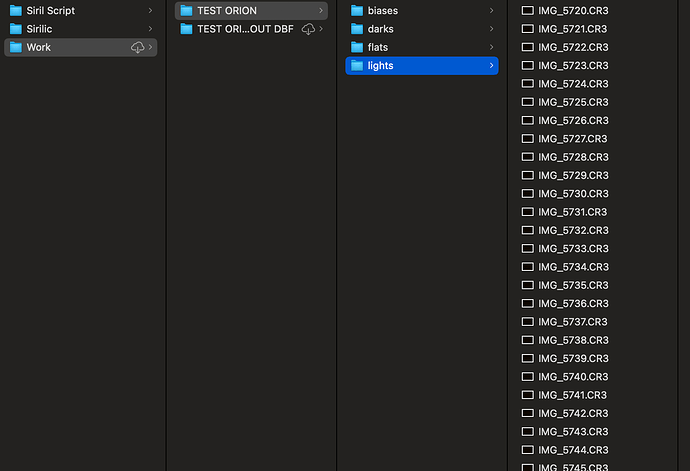Expand the darks folder with its arrow
690x471 pixels.
tap(491, 29)
